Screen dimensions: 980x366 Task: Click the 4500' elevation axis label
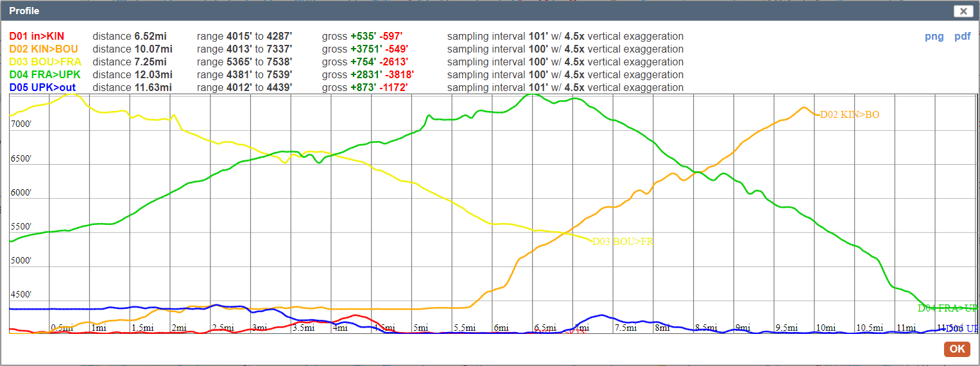pos(21,295)
